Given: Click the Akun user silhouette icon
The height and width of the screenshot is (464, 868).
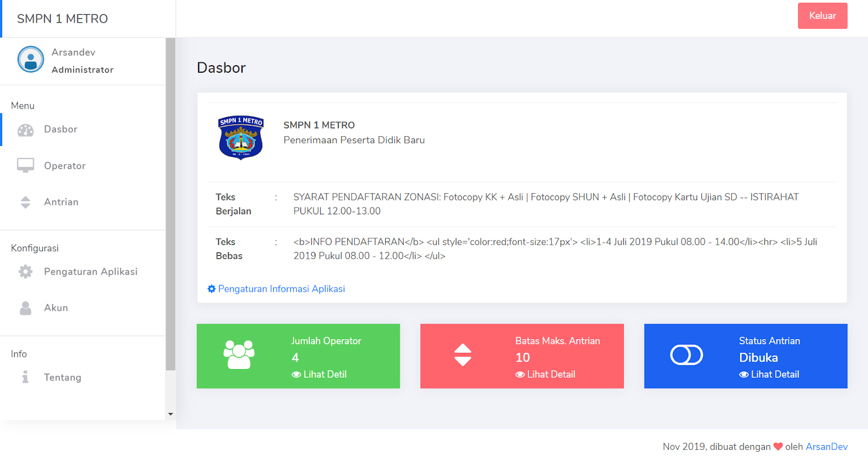Looking at the screenshot, I should 25,308.
